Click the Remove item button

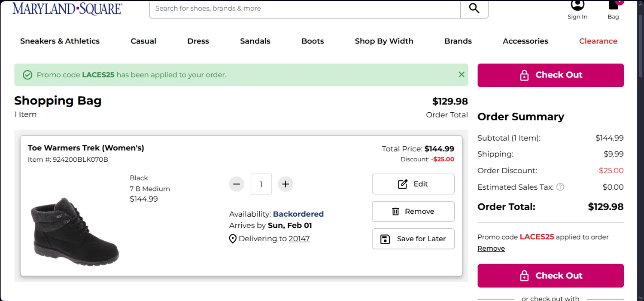coord(413,212)
